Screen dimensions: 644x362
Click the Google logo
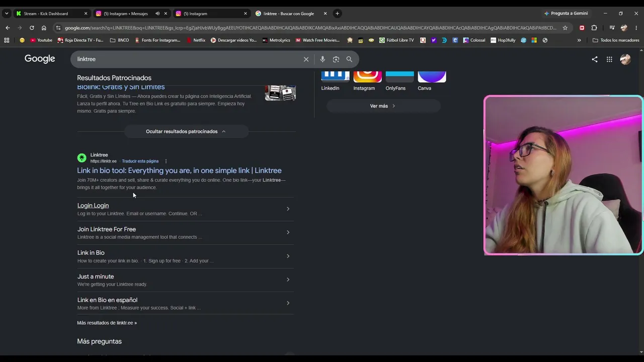click(x=40, y=59)
